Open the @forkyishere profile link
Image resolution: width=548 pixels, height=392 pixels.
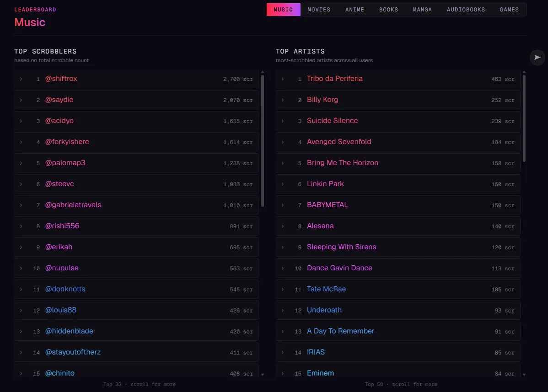[x=67, y=141]
